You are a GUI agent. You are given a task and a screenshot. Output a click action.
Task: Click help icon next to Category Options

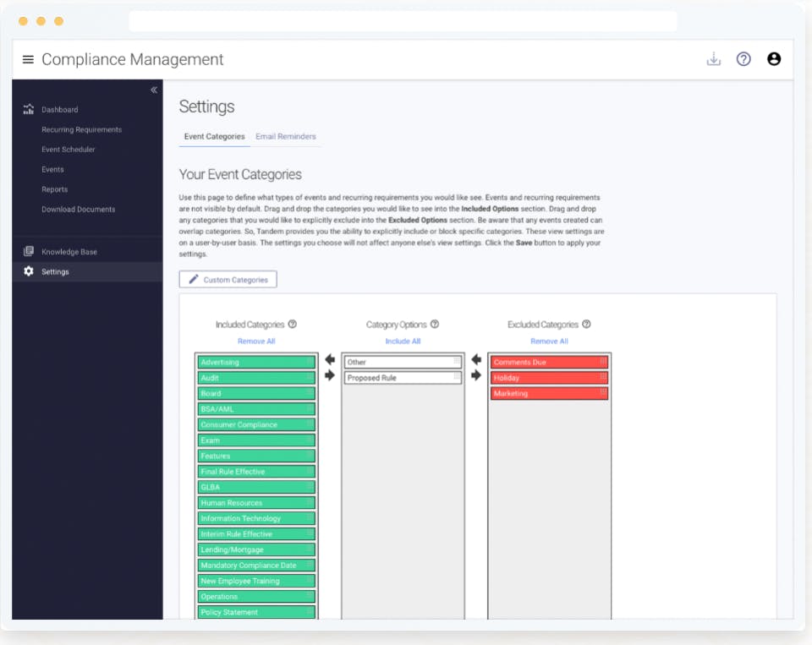435,324
